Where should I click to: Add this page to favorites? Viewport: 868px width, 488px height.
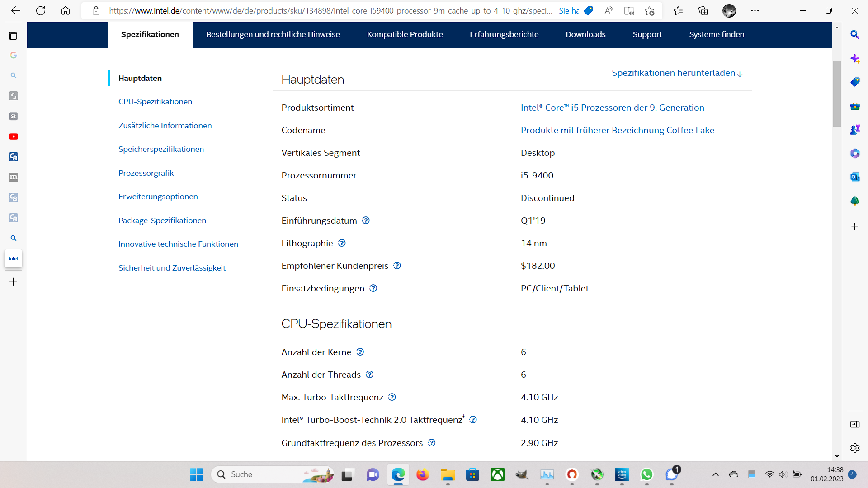point(650,11)
